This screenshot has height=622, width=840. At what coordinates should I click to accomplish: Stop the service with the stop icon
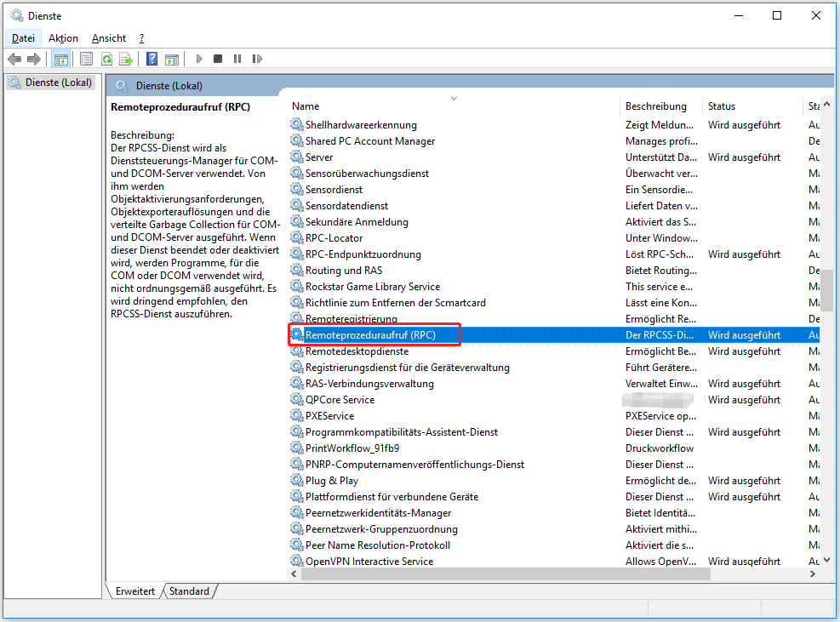(218, 59)
